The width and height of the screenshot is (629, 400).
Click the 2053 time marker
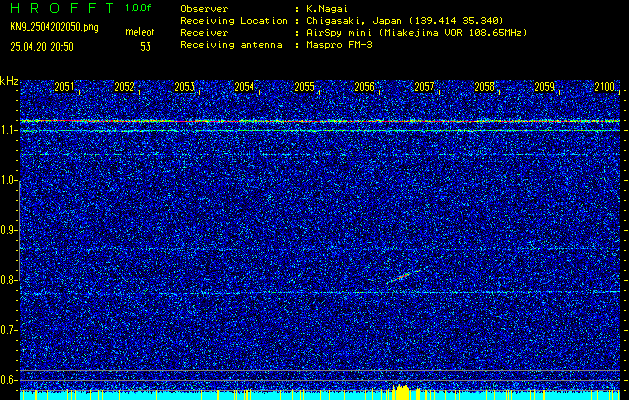coord(185,87)
